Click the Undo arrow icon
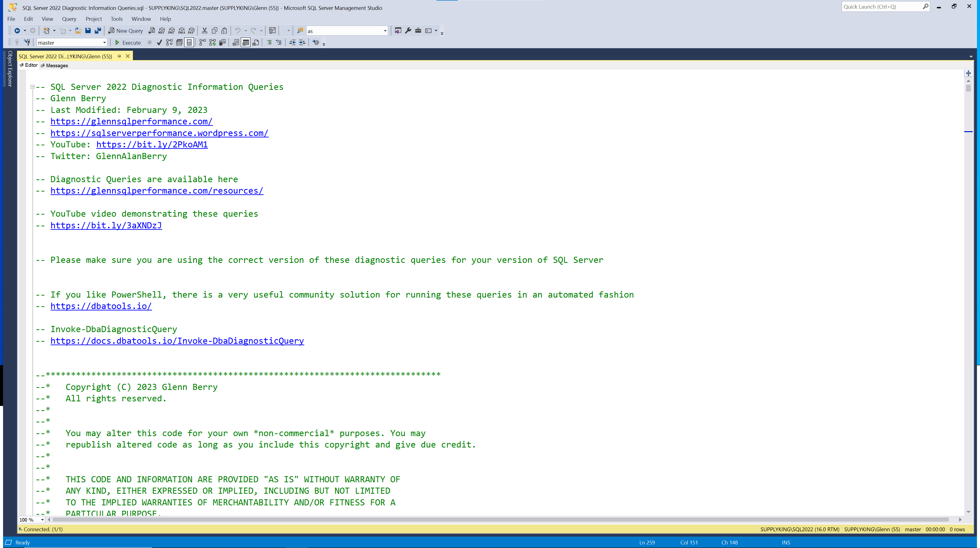Screen dimensions: 980x548 tap(238, 31)
